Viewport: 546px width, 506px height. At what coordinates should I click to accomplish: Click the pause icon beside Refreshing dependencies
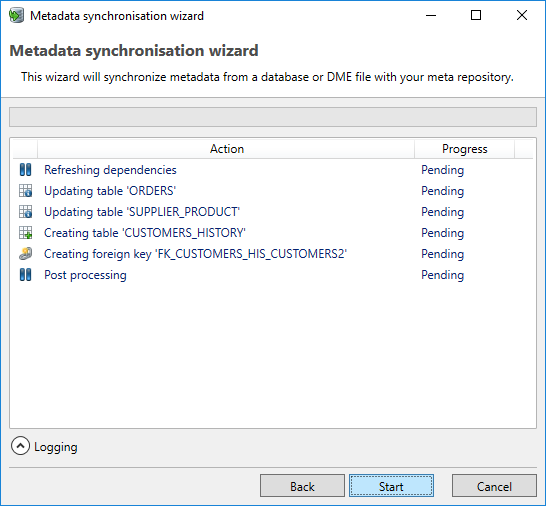(25, 170)
